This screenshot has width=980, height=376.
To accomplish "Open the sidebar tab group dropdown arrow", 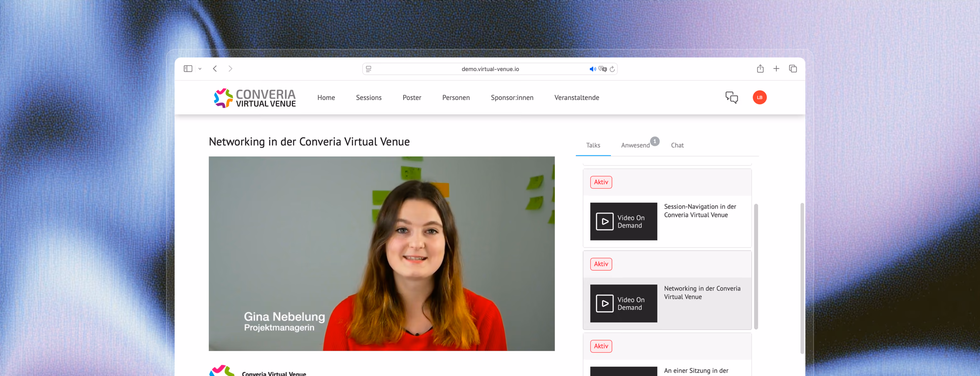I will coord(200,69).
